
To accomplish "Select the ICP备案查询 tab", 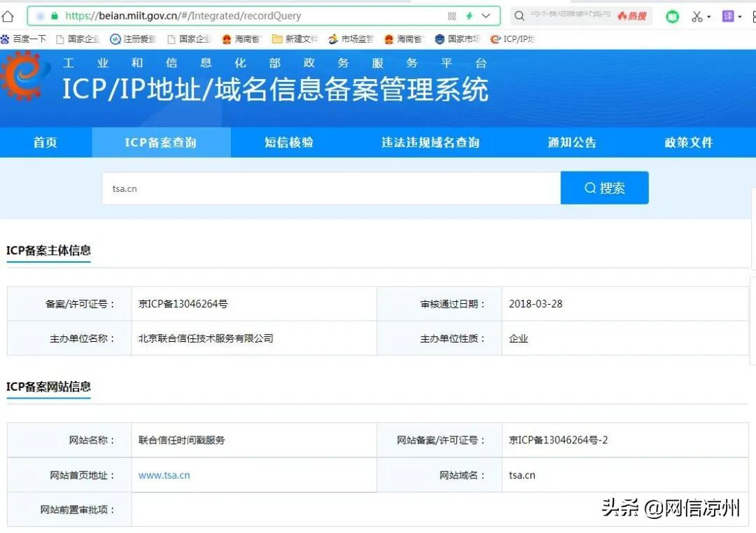I will click(x=160, y=142).
